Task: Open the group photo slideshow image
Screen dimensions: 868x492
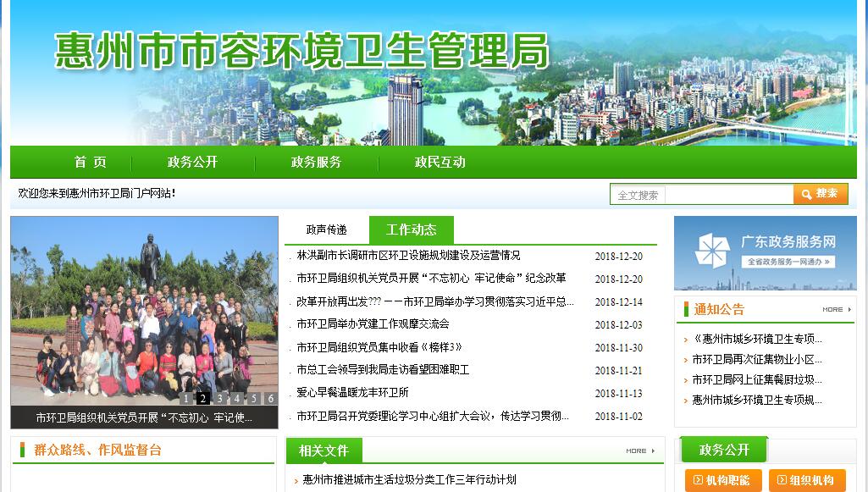Action: [x=145, y=311]
